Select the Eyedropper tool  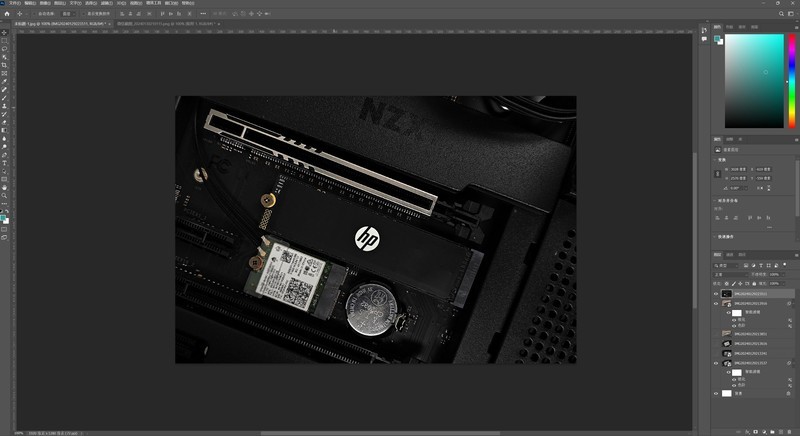pos(5,81)
